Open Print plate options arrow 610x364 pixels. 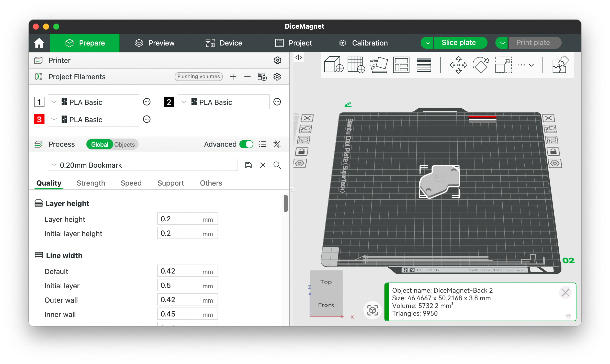[x=502, y=43]
